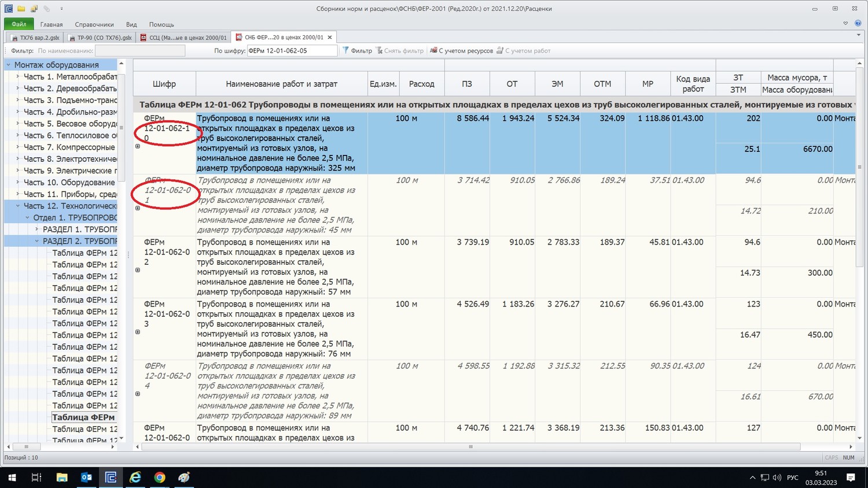Collapse the Монтаж оборудования tree root
Screen dimensions: 868x488
pos(9,65)
